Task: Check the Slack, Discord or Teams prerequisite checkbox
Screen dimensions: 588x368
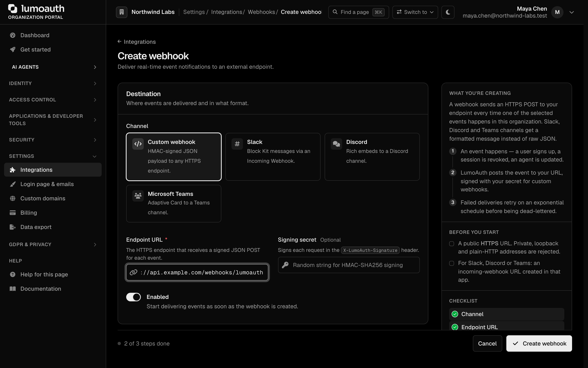Action: pyautogui.click(x=452, y=263)
